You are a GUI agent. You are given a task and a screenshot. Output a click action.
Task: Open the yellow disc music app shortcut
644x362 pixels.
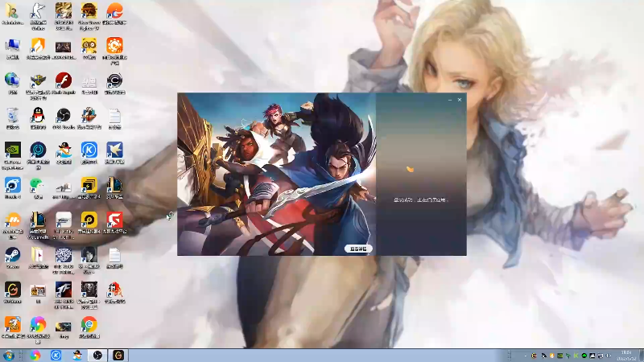pos(89,220)
